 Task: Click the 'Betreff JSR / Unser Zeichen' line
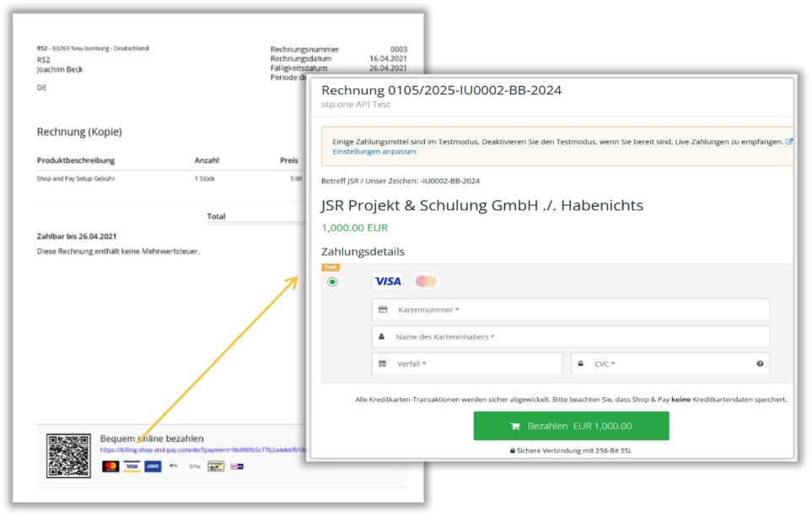pos(401,180)
